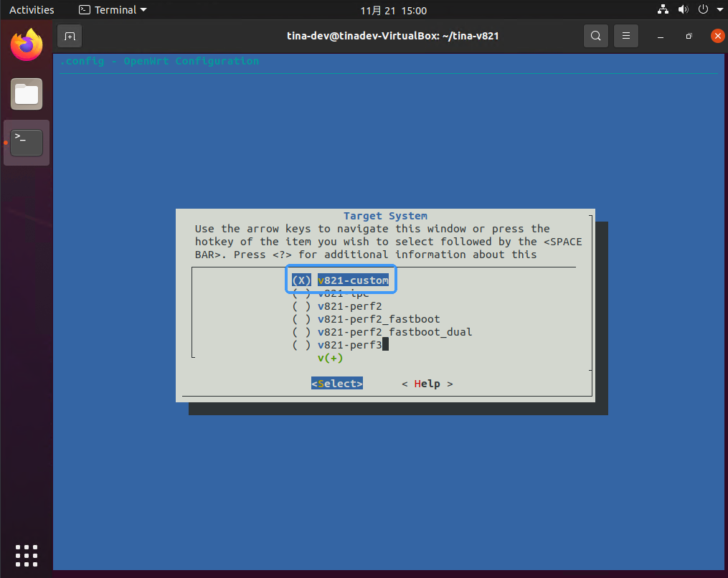Open a new terminal tab
Viewport: 728px width, 578px height.
pos(70,35)
